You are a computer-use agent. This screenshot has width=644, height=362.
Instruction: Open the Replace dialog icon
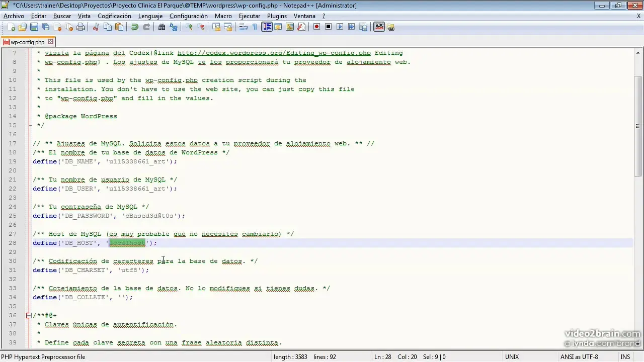173,27
